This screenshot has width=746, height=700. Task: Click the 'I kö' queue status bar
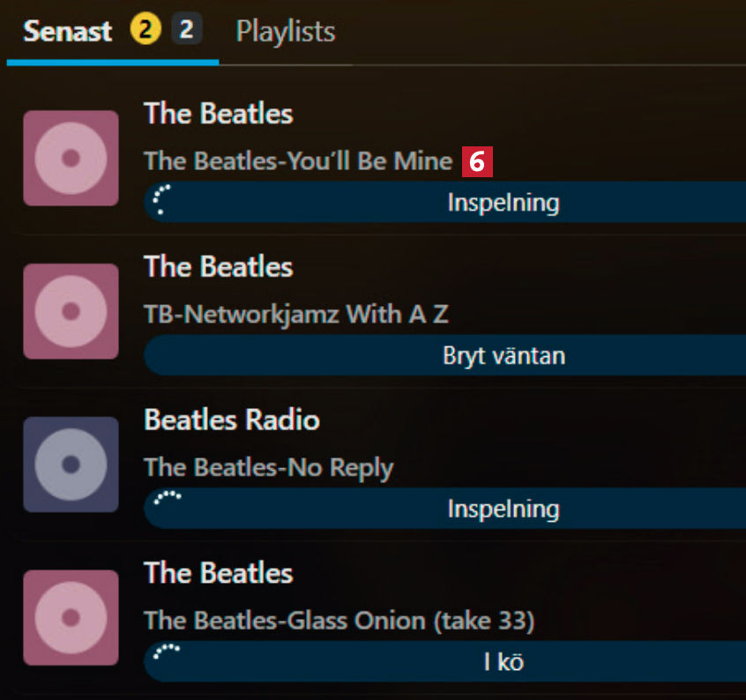tap(503, 661)
